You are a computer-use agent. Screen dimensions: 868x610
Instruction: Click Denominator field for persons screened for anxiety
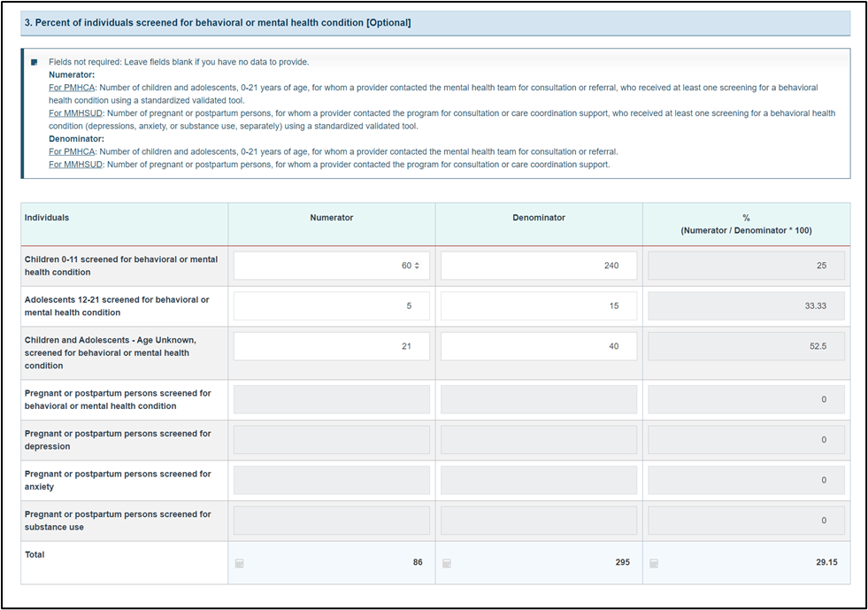click(539, 481)
